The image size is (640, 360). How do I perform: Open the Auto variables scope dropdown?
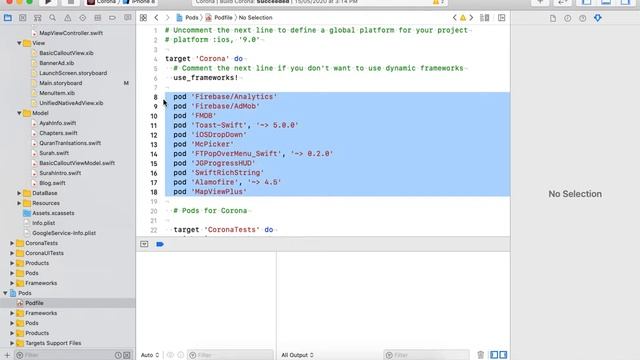click(x=150, y=355)
